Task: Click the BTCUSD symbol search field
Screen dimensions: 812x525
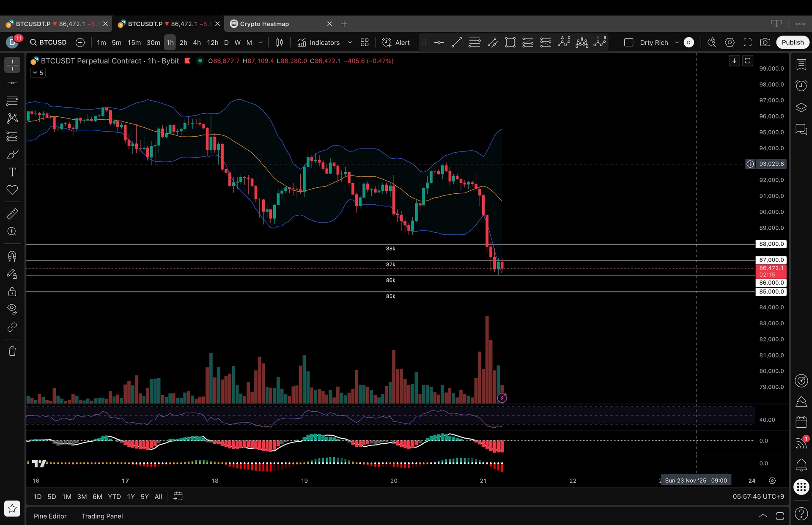Action: [x=49, y=42]
